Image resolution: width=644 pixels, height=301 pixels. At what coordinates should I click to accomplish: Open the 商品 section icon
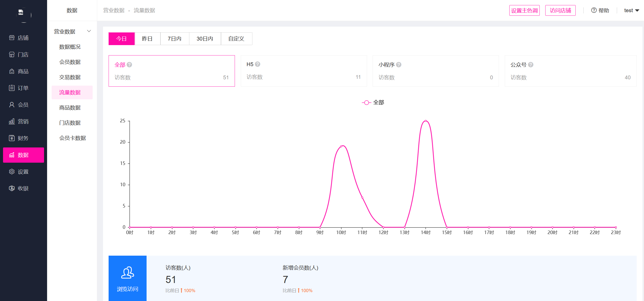click(12, 71)
